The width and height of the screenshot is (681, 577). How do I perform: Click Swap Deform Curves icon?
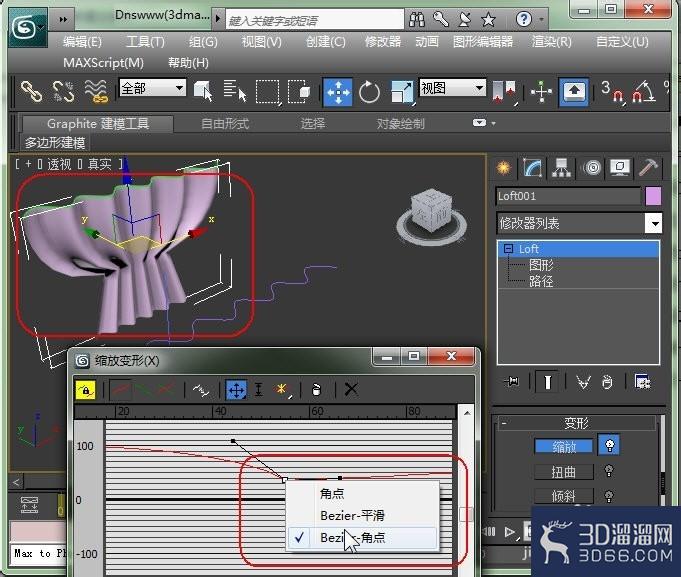(200, 390)
